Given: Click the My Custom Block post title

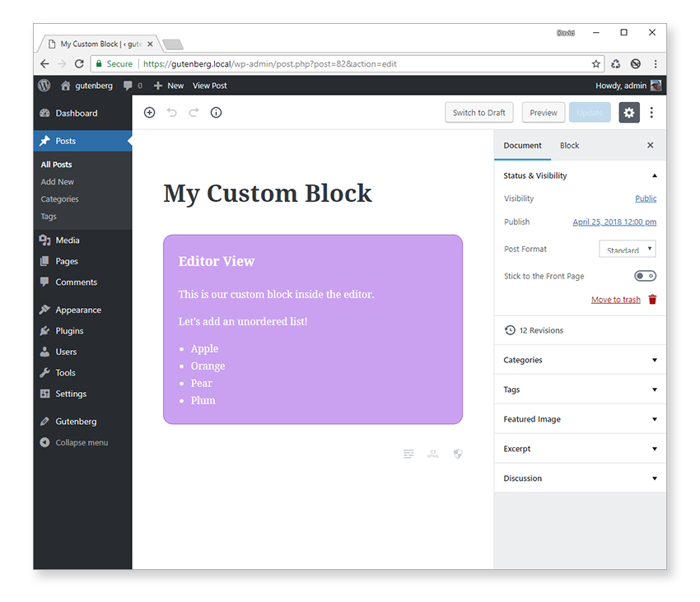Looking at the screenshot, I should point(268,194).
